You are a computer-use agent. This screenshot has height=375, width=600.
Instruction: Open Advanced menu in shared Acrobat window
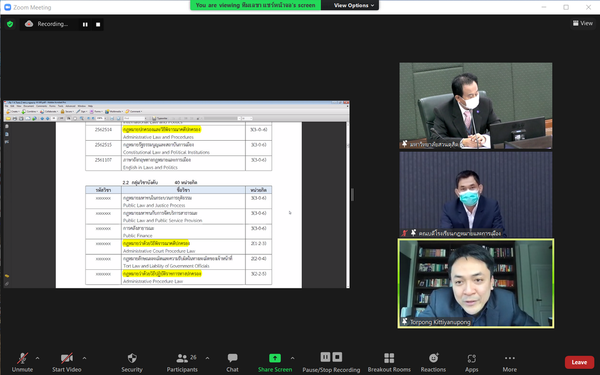(x=70, y=106)
